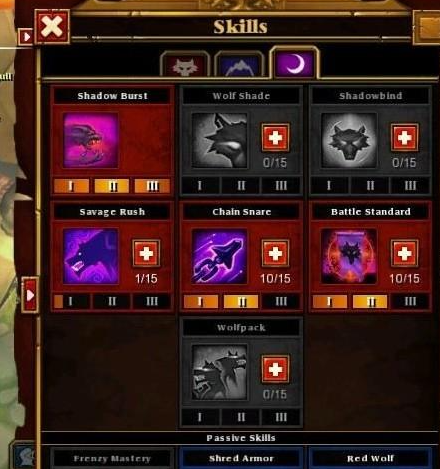Click the Battle Standard banner icon
Image resolution: width=440 pixels, height=469 pixels.
point(349,256)
